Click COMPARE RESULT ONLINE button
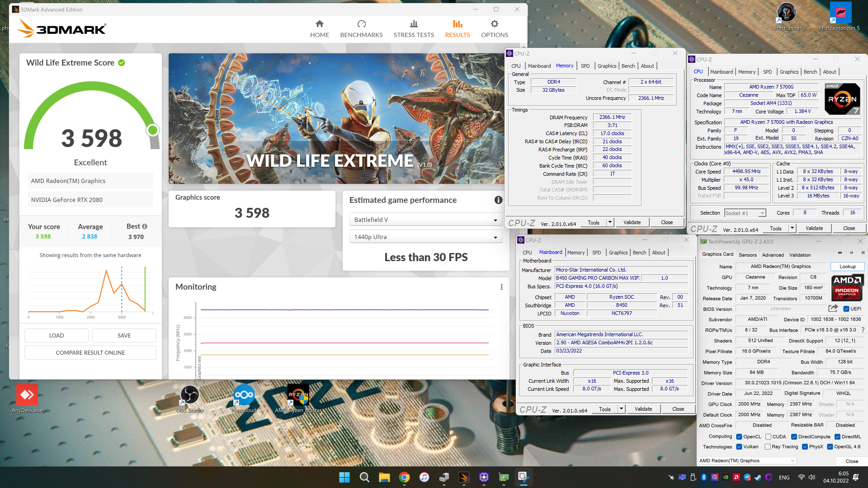The image size is (868, 488). (x=90, y=352)
